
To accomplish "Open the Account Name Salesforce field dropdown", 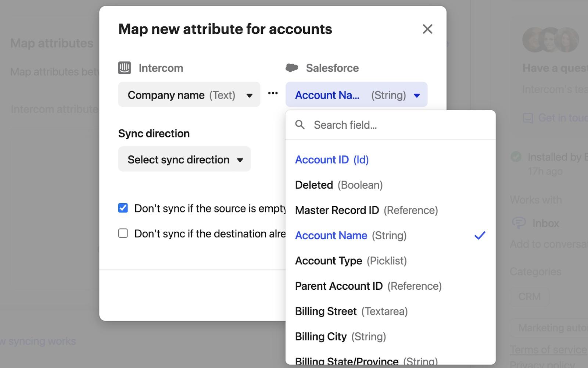I will tap(356, 95).
